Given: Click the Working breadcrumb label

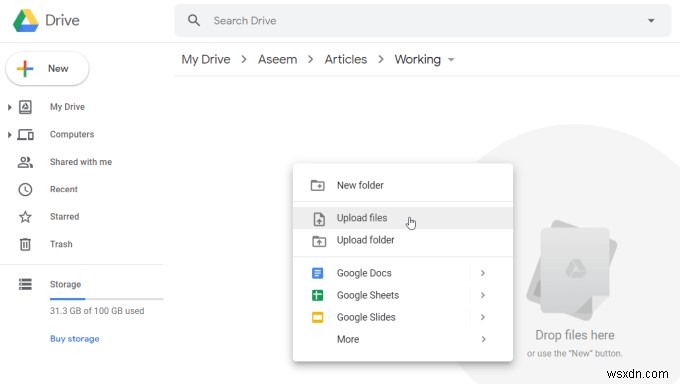Looking at the screenshot, I should click(417, 59).
